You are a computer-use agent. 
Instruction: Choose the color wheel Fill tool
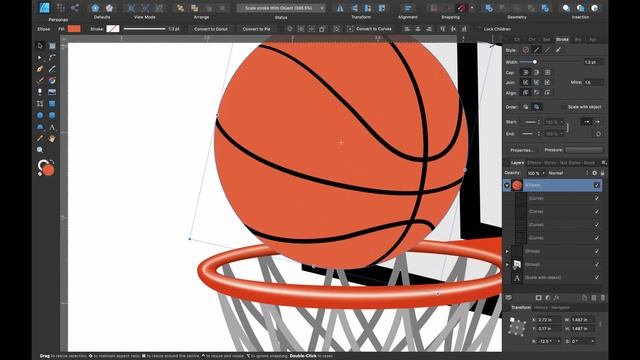coord(52,80)
